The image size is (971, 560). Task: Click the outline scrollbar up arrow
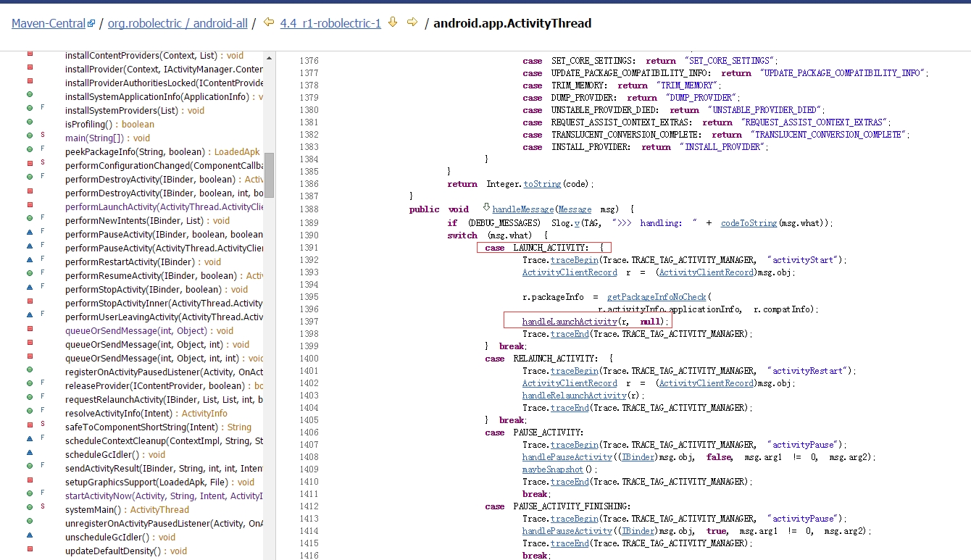(x=269, y=57)
